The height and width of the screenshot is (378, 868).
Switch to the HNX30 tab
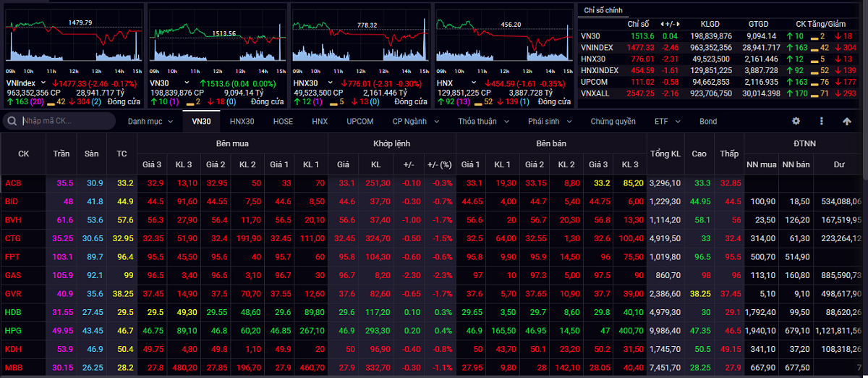pos(242,121)
